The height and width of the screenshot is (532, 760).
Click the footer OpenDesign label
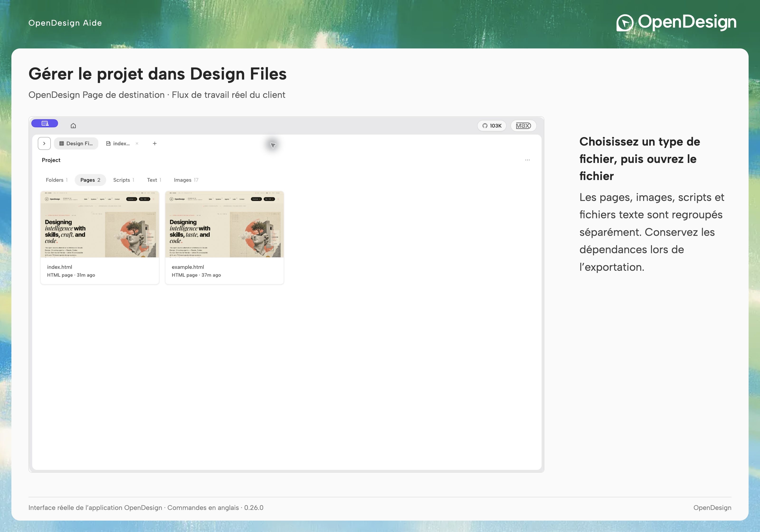[x=712, y=508]
